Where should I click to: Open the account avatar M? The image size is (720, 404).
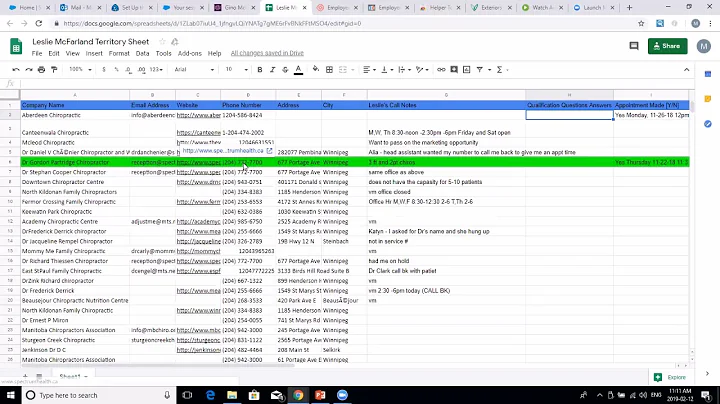tap(703, 46)
